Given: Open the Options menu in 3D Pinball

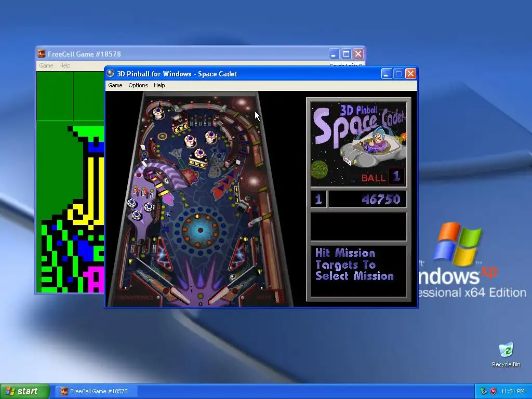Looking at the screenshot, I should click(138, 86).
